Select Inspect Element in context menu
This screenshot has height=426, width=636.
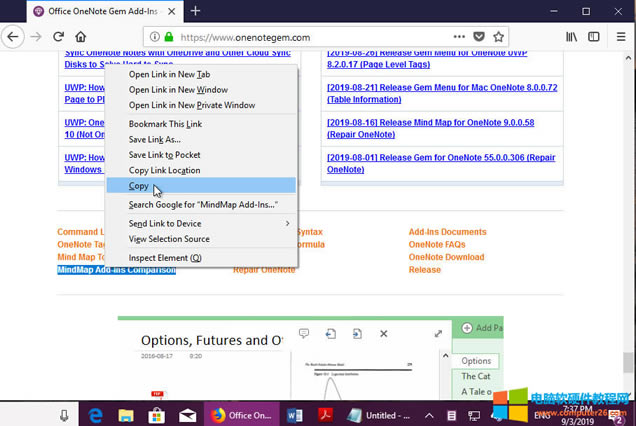(x=165, y=258)
